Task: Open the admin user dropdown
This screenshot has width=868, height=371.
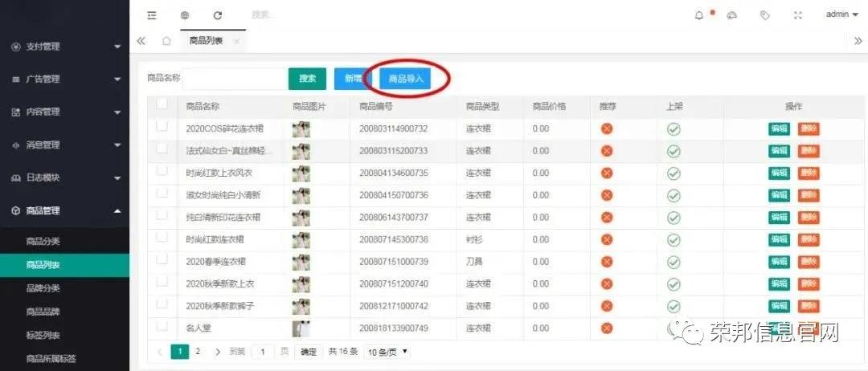Action: click(842, 15)
